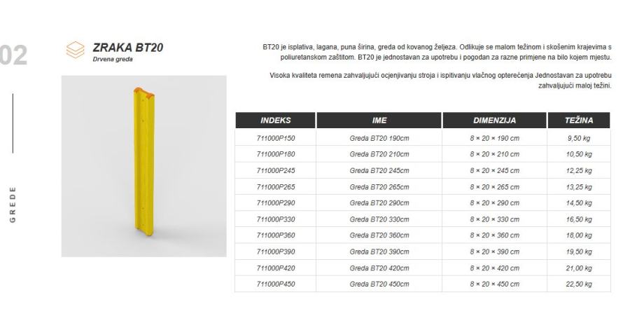
Task: Click the 711000P450 index cell
Action: [275, 284]
